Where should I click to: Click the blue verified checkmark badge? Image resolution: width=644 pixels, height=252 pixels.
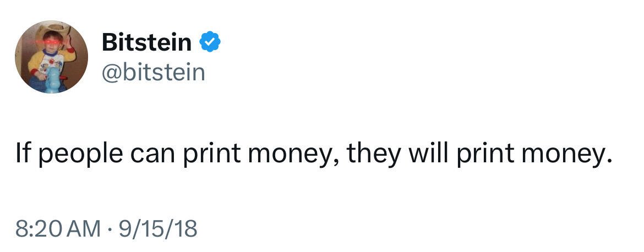[210, 42]
